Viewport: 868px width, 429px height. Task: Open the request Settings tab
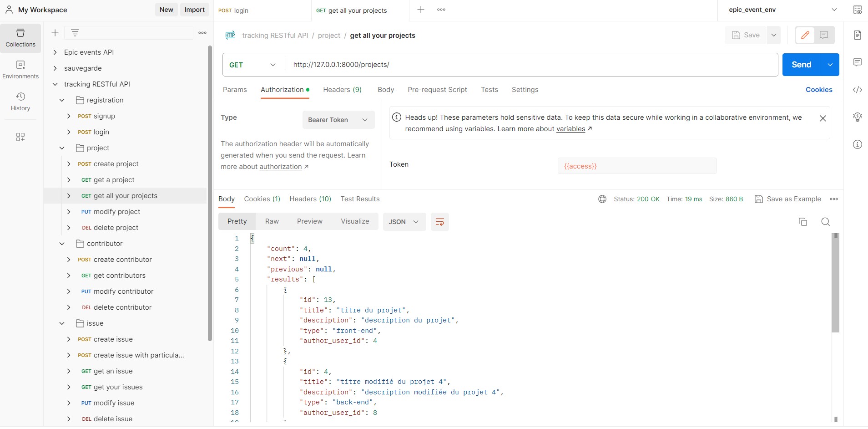tap(525, 90)
